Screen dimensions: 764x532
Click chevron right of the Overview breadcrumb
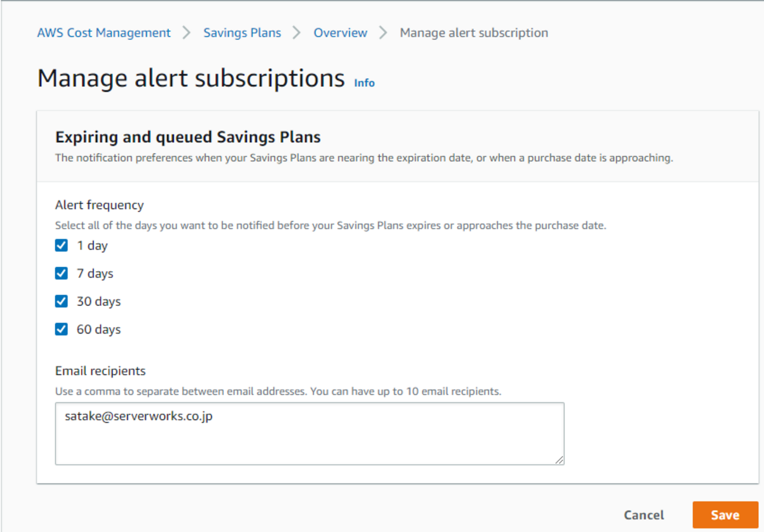383,33
